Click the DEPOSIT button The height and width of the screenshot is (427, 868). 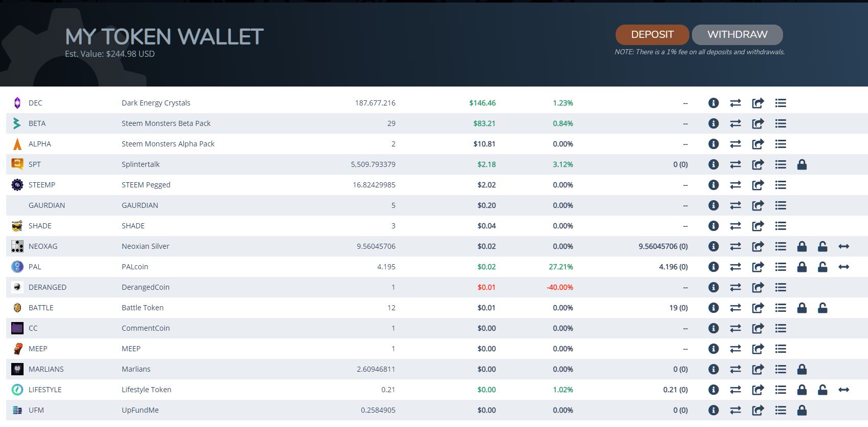[652, 35]
